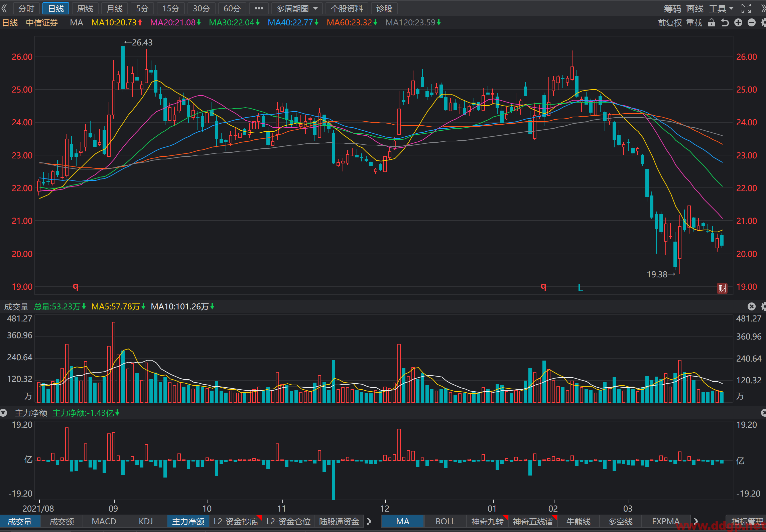
Task: Close the 成交量 volume panel
Action: (x=751, y=306)
